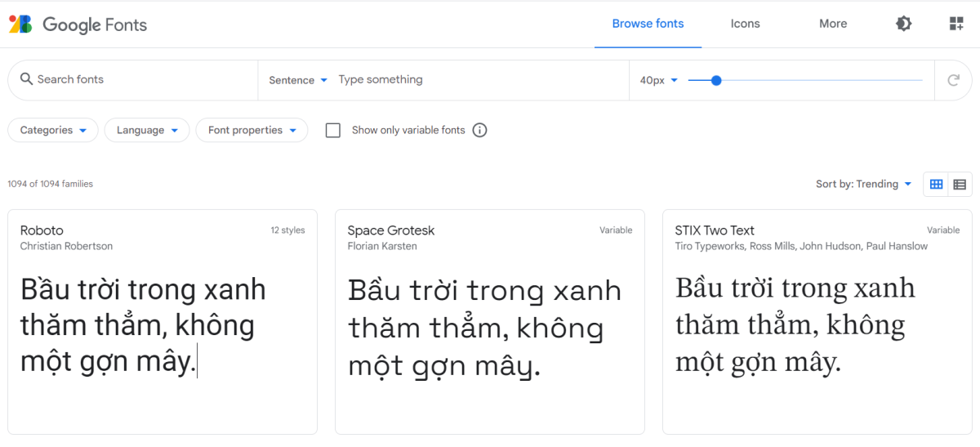Expand the Categories filter dropdown
Screen dimensions: 980x447
pyautogui.click(x=53, y=130)
